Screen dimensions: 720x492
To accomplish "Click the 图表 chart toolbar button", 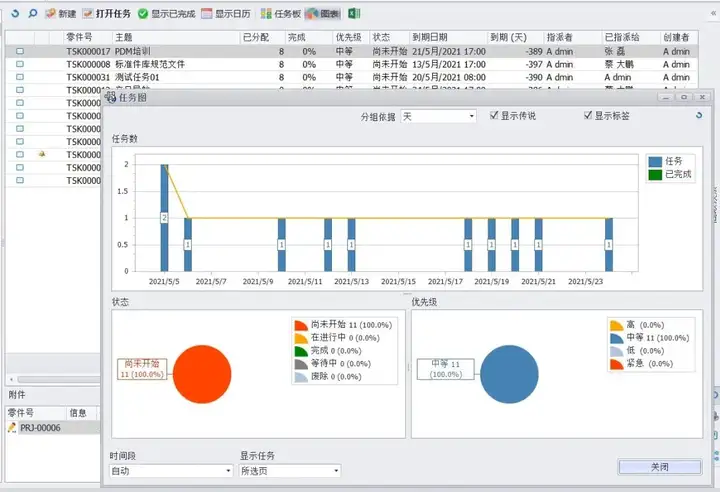I will pyautogui.click(x=323, y=14).
